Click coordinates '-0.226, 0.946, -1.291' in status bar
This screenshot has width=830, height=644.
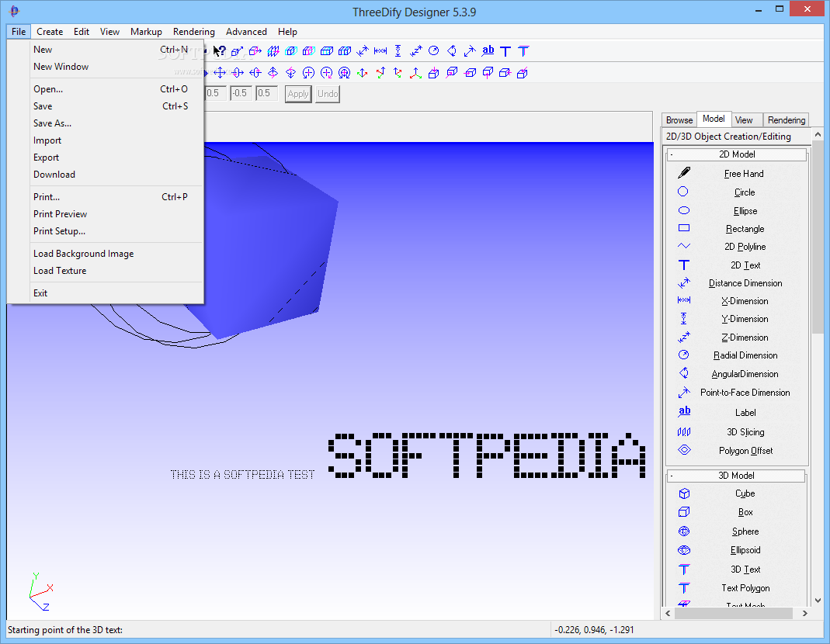click(594, 630)
